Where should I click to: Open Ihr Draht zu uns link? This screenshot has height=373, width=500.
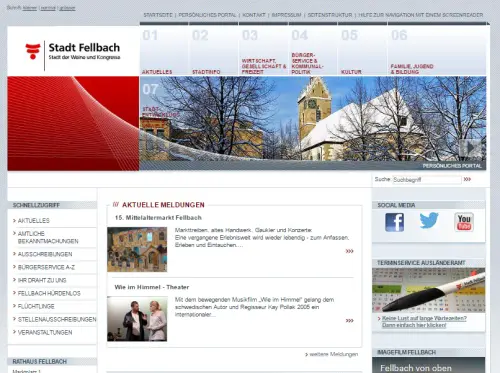tap(42, 280)
